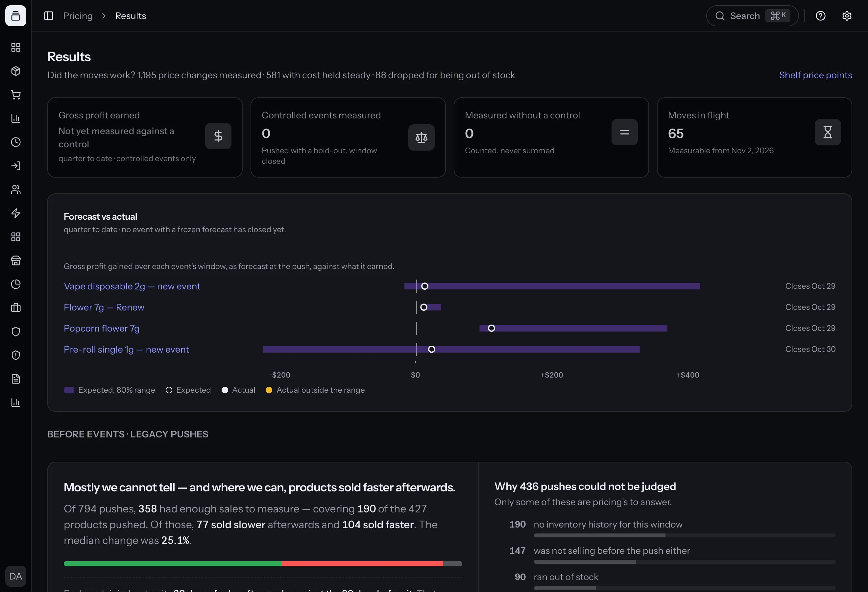Screen dimensions: 868x592
Task: Open Vape disposable 2g — new event
Action: coord(132,286)
